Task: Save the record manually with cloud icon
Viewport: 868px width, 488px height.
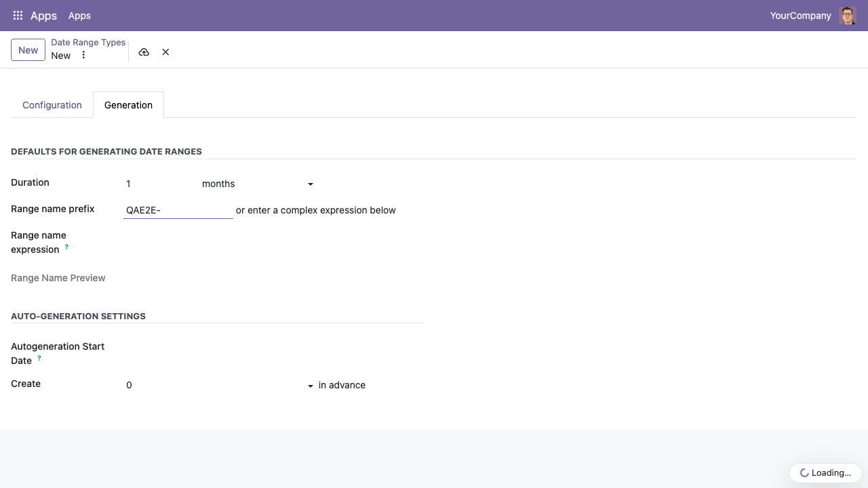Action: coord(144,52)
